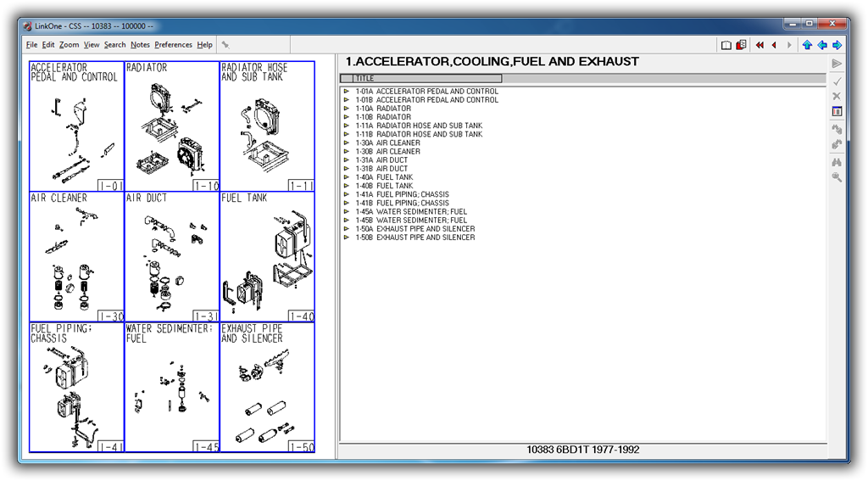Screen dimensions: 868x481
Task: Select the Air Duct 1-31 thumbnail
Action: (x=171, y=256)
